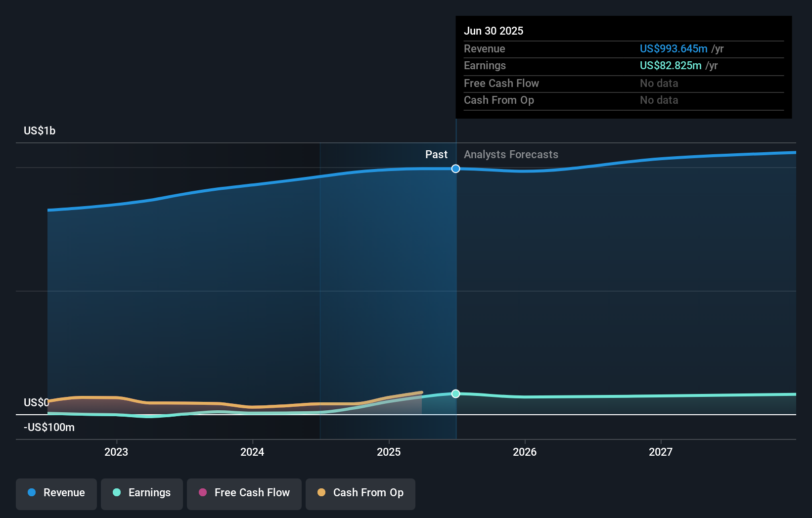
Task: Click the 2023 x-axis label
Action: click(x=116, y=452)
